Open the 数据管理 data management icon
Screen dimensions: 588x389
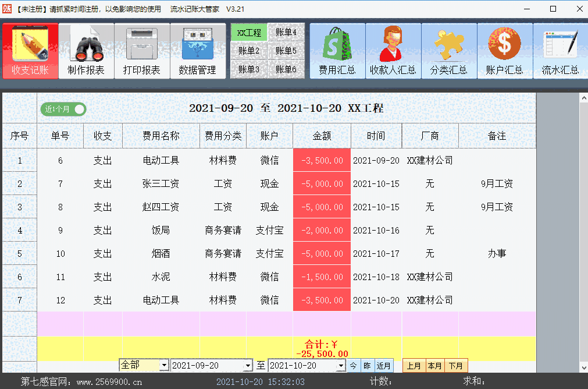[198, 51]
